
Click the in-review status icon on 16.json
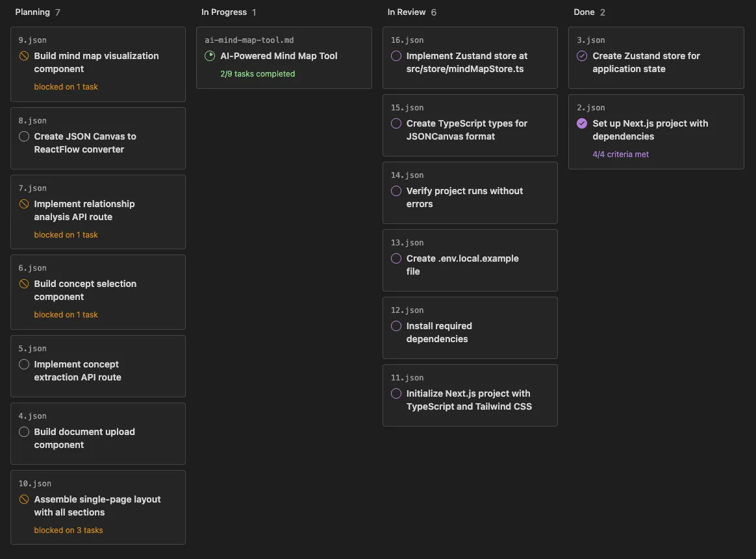click(396, 56)
